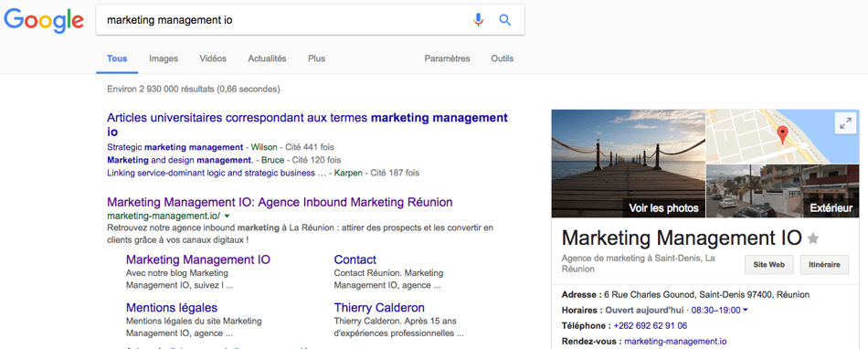Open dropdown arrow next to marketing-management.io/ URL
Image resolution: width=868 pixels, height=349 pixels.
227,216
